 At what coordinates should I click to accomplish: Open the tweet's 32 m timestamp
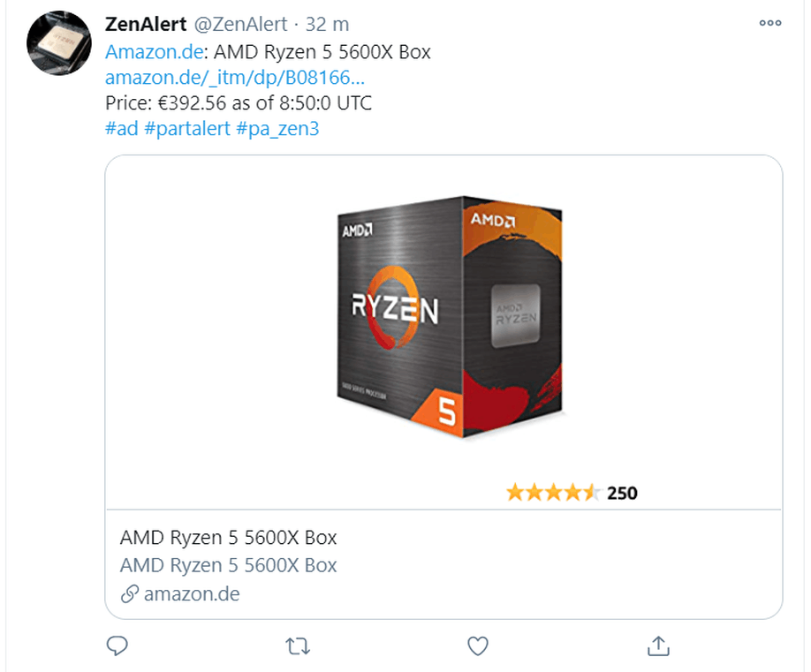316,24
